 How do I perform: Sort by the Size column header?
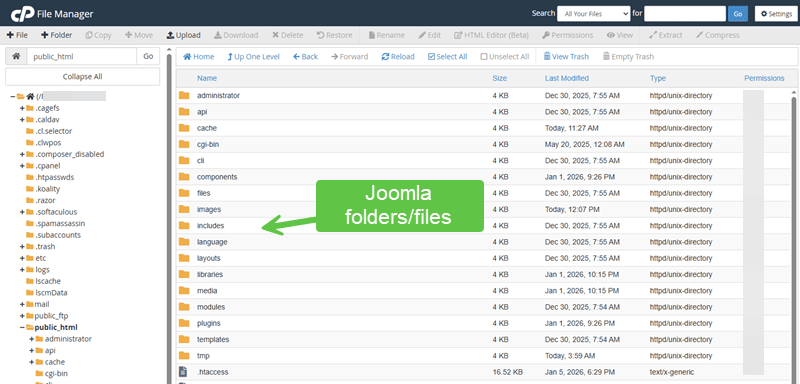pos(499,78)
